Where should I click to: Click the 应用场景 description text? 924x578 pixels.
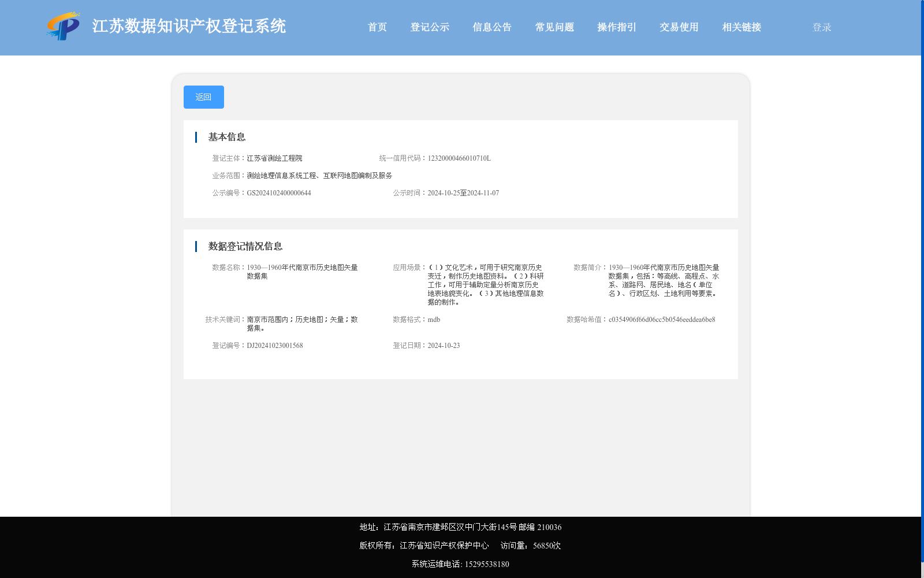486,285
